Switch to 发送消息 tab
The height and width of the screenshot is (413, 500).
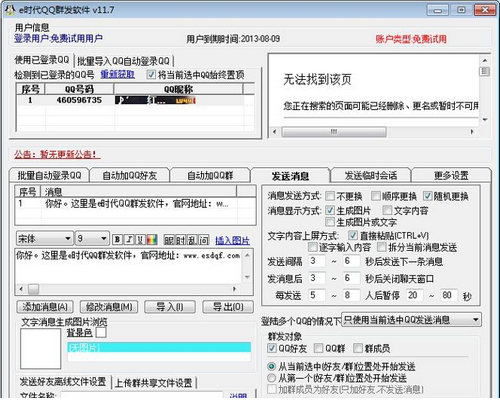pyautogui.click(x=290, y=175)
